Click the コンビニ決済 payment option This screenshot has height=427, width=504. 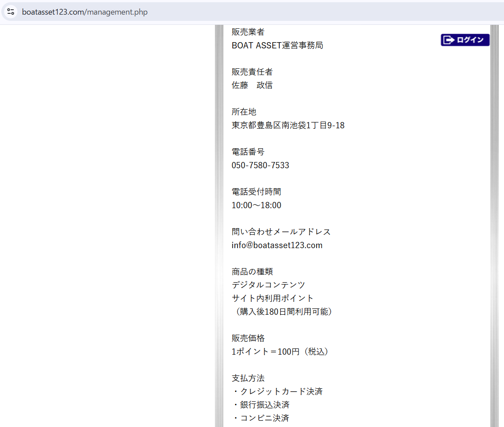264,418
